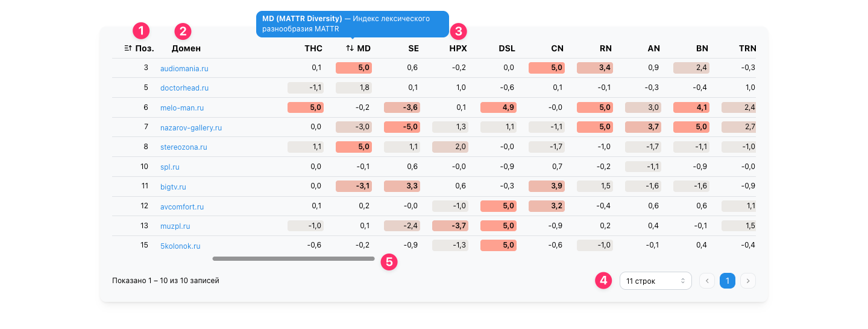Open the stereozona.ru link
The width and height of the screenshot is (868, 329).
[184, 147]
